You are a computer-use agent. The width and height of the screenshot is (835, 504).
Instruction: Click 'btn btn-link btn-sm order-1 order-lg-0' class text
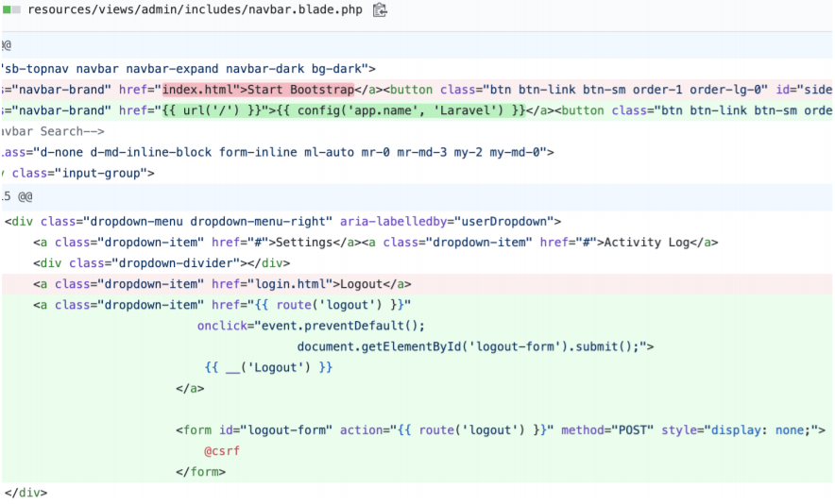pyautogui.click(x=629, y=90)
